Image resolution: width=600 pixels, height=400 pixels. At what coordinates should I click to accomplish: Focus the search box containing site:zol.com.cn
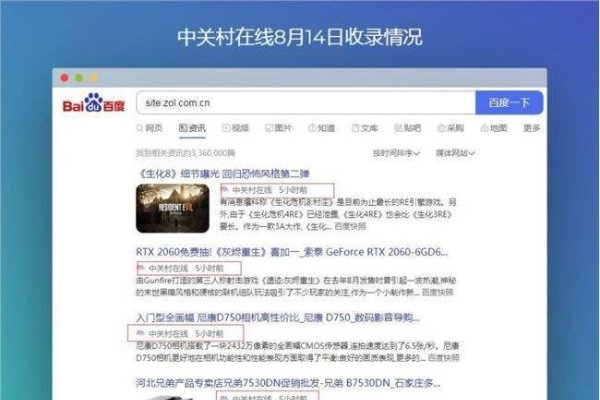coord(306,103)
